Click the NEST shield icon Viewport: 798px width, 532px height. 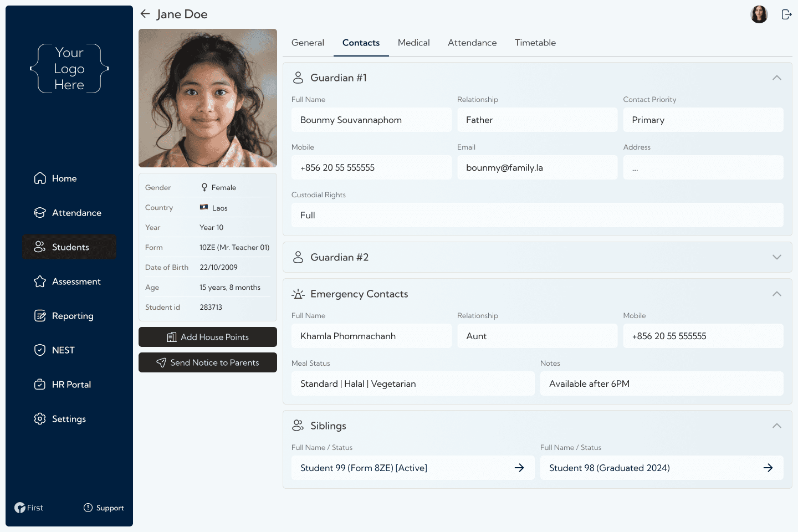point(40,350)
